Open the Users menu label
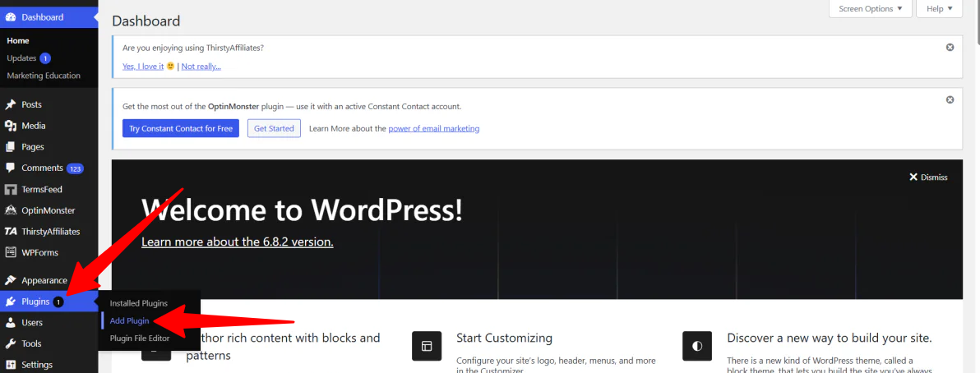This screenshot has width=980, height=373. (x=33, y=322)
